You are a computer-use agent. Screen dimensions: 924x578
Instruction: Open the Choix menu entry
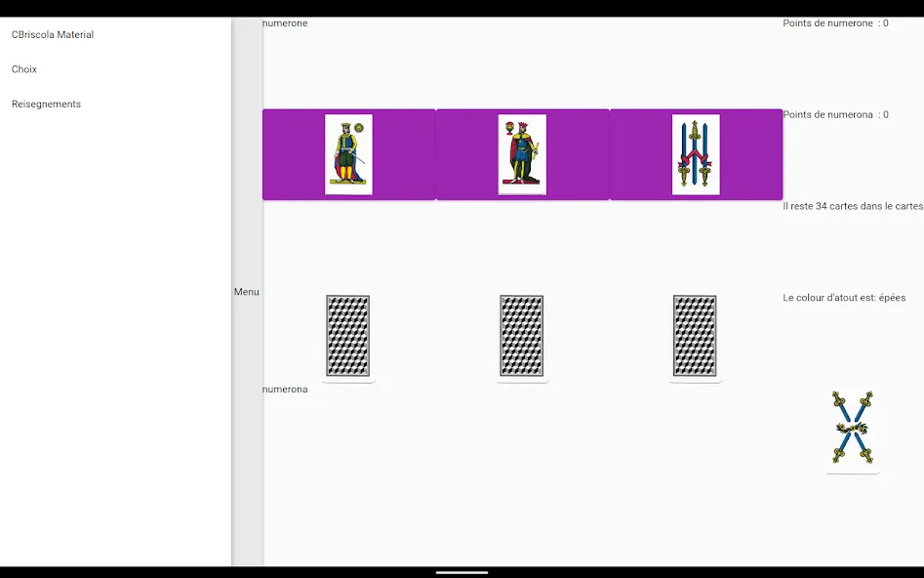click(x=24, y=69)
